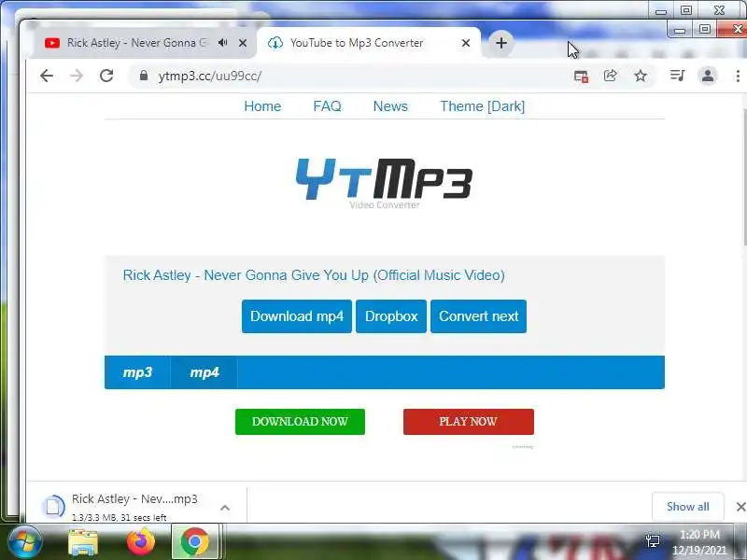Open the Chrome three-dot menu
This screenshot has width=747, height=560.
pos(738,76)
